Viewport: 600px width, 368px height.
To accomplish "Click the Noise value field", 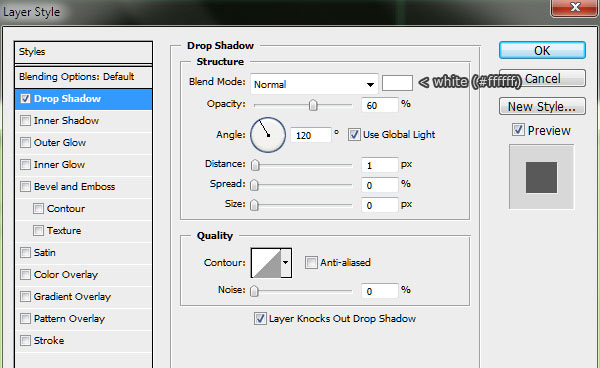I will 379,291.
